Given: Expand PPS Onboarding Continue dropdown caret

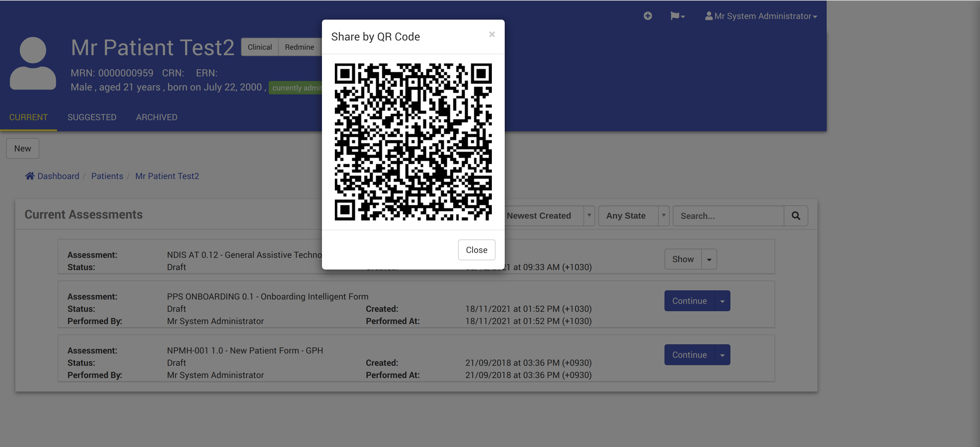Looking at the screenshot, I should click(x=722, y=301).
